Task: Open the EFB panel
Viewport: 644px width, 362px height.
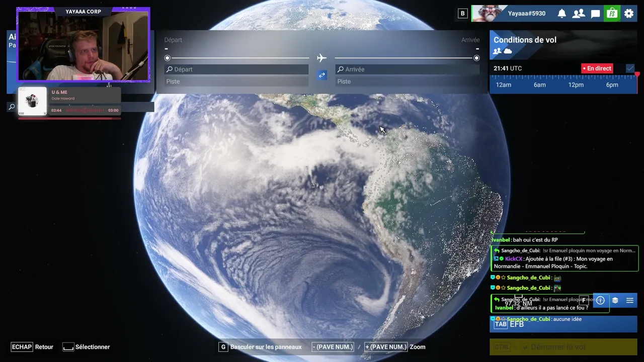Action: pyautogui.click(x=563, y=324)
